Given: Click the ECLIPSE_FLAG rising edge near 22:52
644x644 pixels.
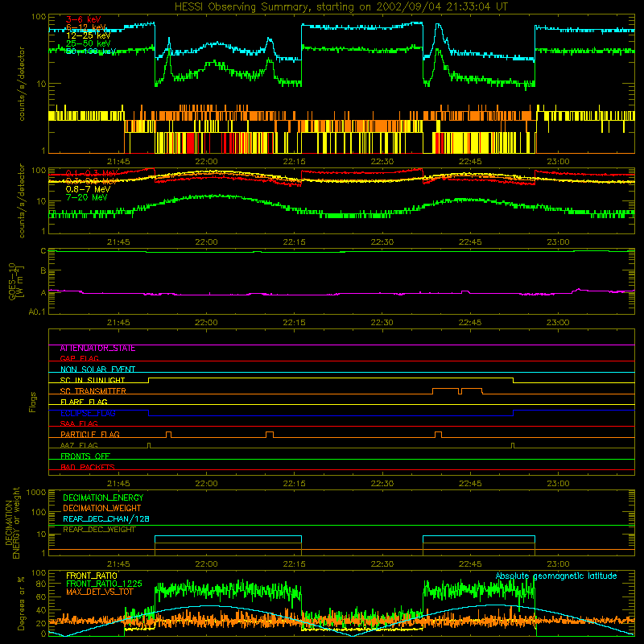Looking at the screenshot, I should [x=514, y=413].
